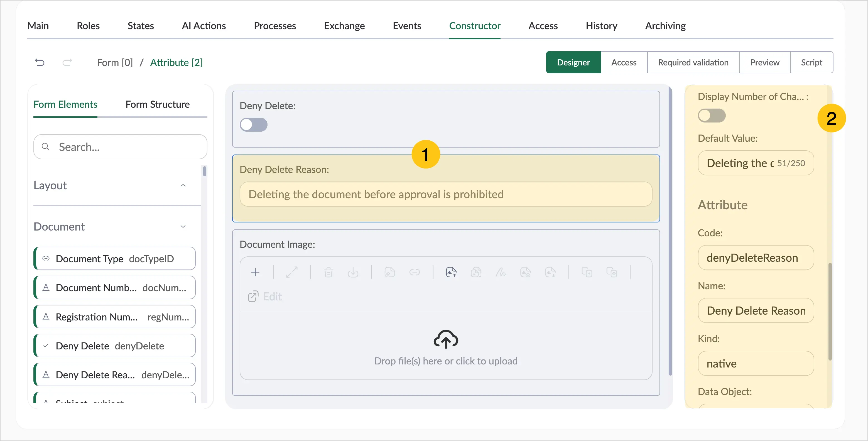Click the Attribute [2] breadcrumb link
The width and height of the screenshot is (868, 441).
tap(176, 62)
